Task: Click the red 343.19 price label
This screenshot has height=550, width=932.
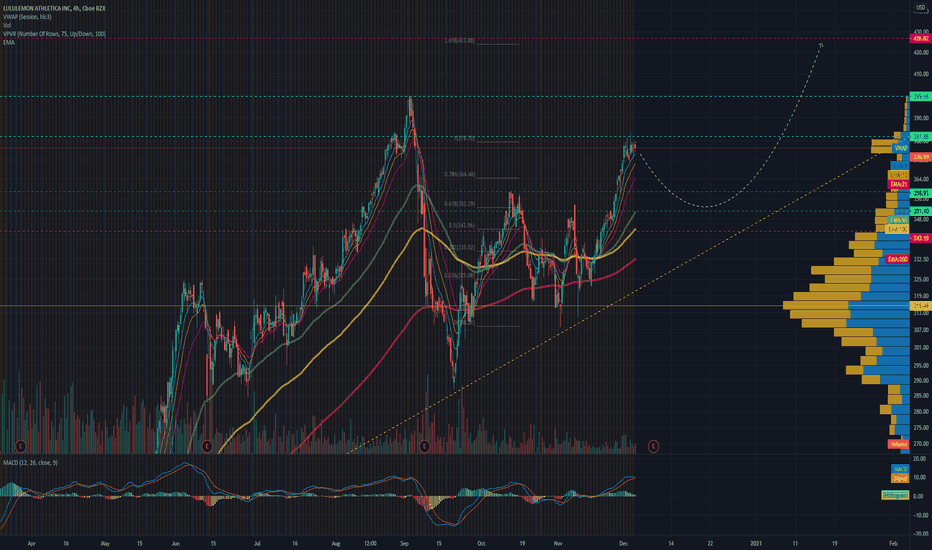Action: click(x=920, y=238)
